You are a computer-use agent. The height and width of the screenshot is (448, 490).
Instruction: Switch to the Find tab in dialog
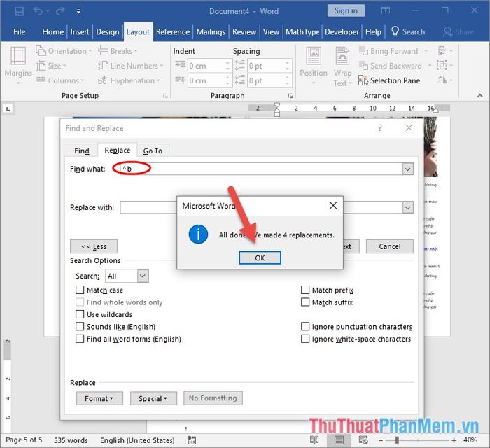point(82,150)
